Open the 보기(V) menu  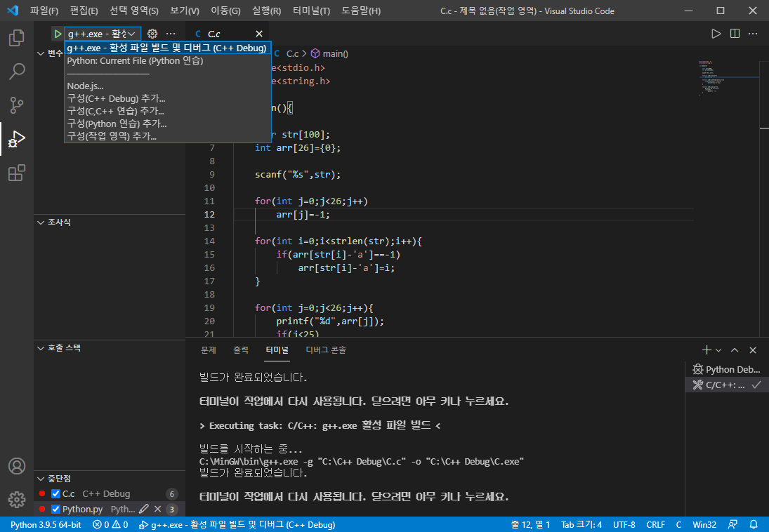pos(185,11)
